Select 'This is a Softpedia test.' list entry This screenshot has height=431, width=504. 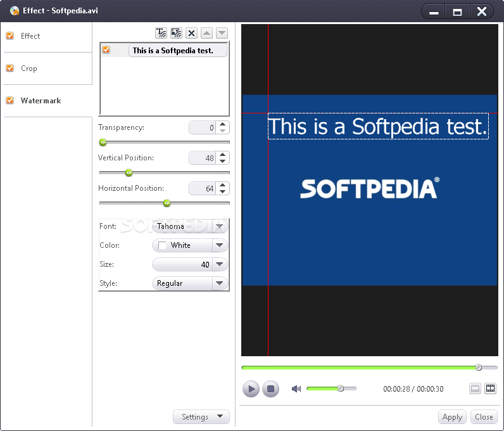pyautogui.click(x=178, y=51)
